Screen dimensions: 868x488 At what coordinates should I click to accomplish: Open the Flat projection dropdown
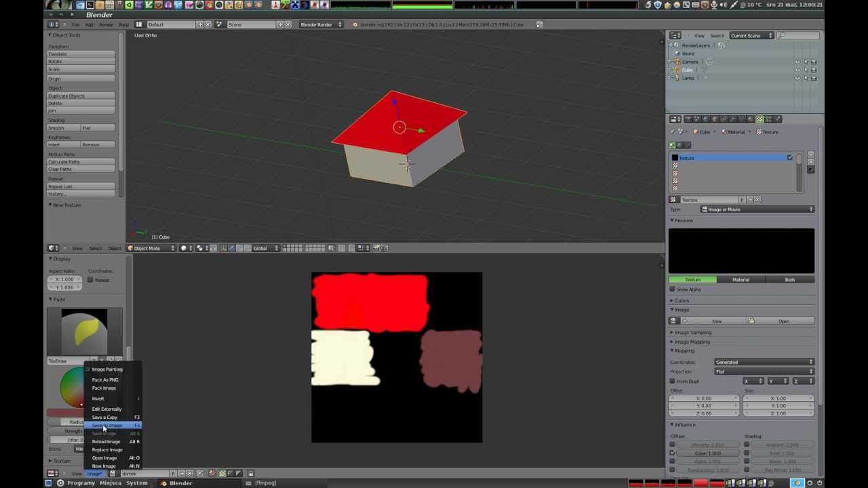click(x=764, y=371)
